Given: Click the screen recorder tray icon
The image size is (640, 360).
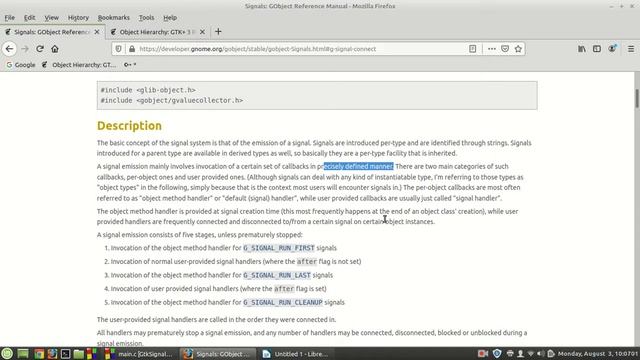Looking at the screenshot, I should 482,353.
